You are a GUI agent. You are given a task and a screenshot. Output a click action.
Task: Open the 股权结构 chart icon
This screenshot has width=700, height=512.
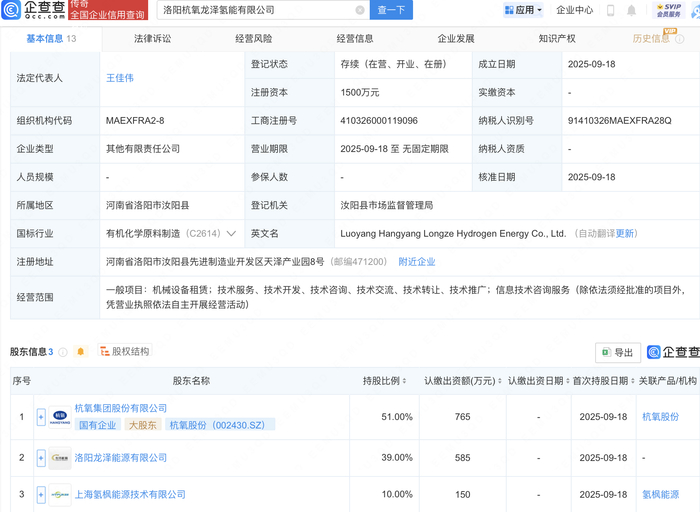coord(104,352)
